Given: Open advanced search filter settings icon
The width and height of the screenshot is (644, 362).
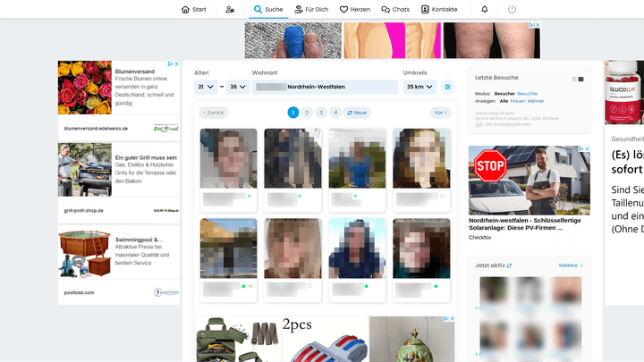Looking at the screenshot, I should point(448,87).
